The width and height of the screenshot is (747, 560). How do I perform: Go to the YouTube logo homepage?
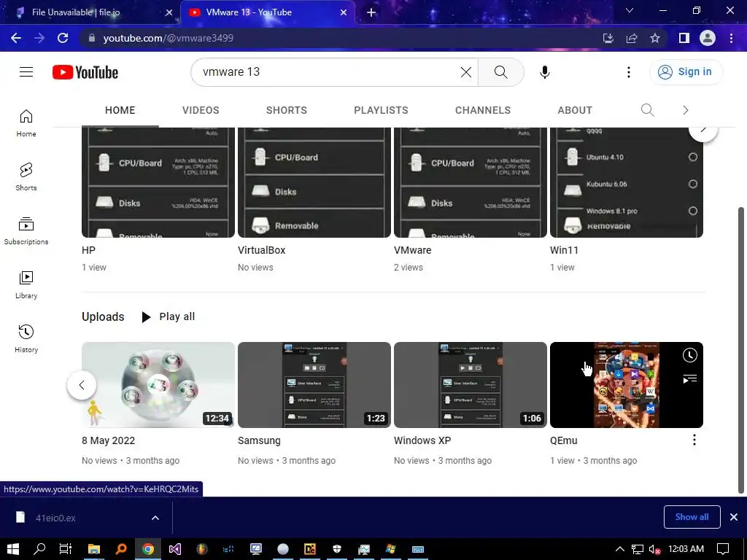point(85,72)
